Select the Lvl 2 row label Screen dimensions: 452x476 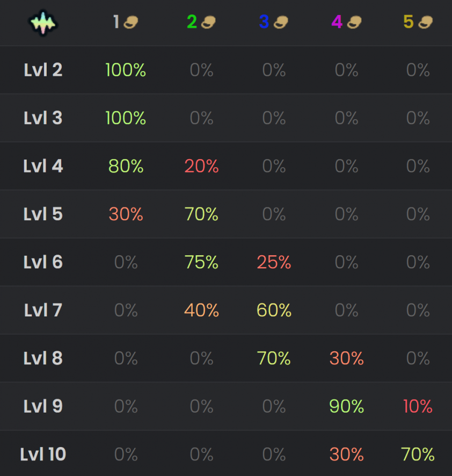point(43,70)
